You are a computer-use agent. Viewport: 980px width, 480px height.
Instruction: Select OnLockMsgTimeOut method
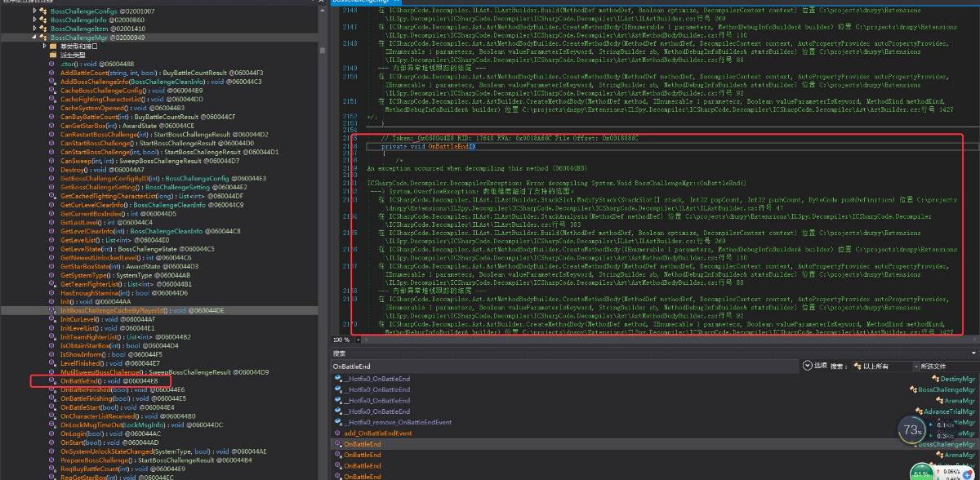coord(141,424)
